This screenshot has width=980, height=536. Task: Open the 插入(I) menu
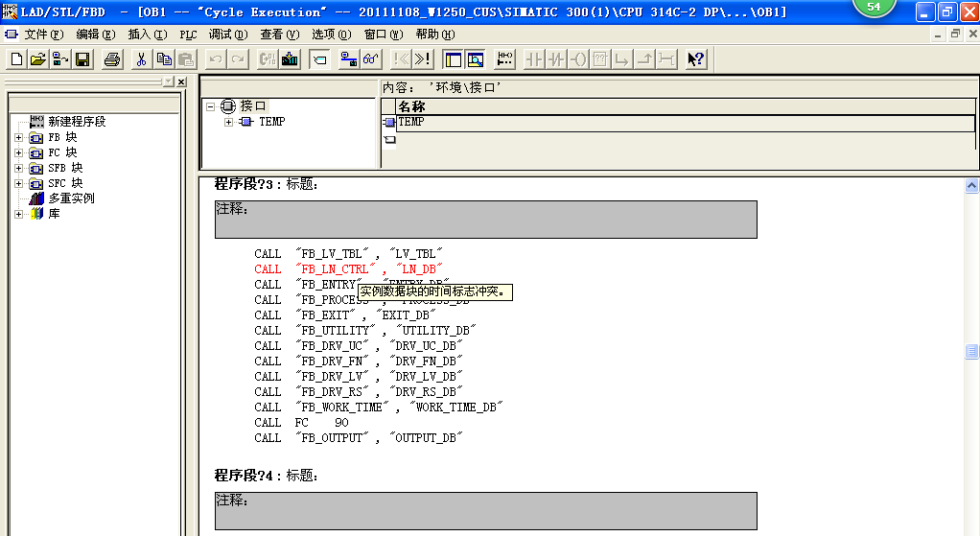[148, 35]
